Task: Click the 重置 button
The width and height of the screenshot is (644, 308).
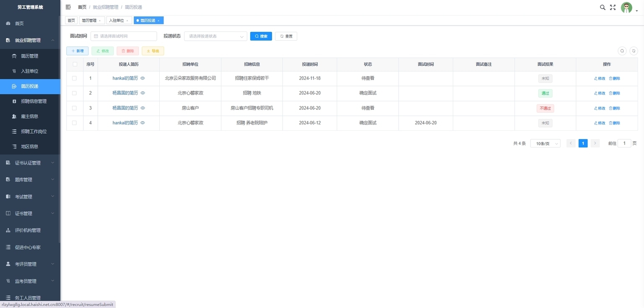Action: 286,36
